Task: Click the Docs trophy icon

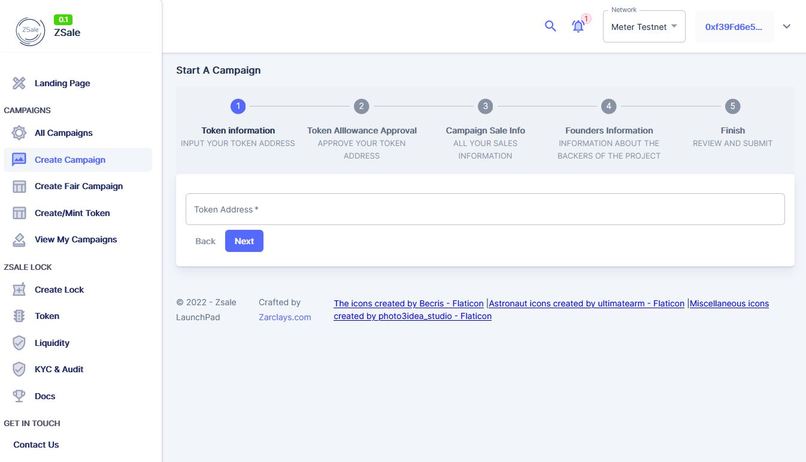Action: [19, 396]
